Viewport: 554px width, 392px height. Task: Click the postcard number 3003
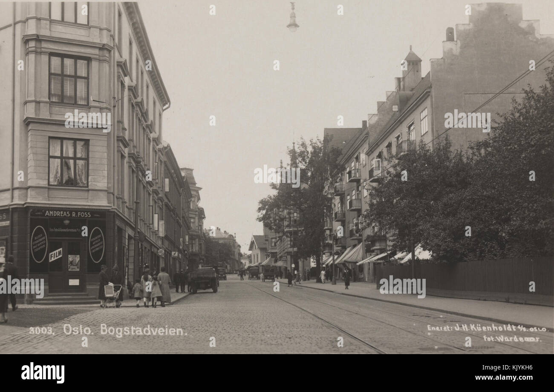41,331
